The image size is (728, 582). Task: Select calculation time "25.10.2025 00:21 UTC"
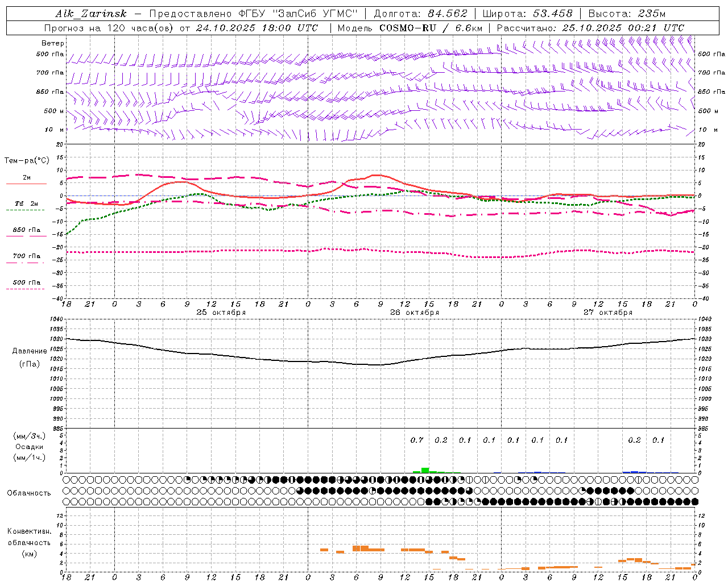pyautogui.click(x=623, y=28)
